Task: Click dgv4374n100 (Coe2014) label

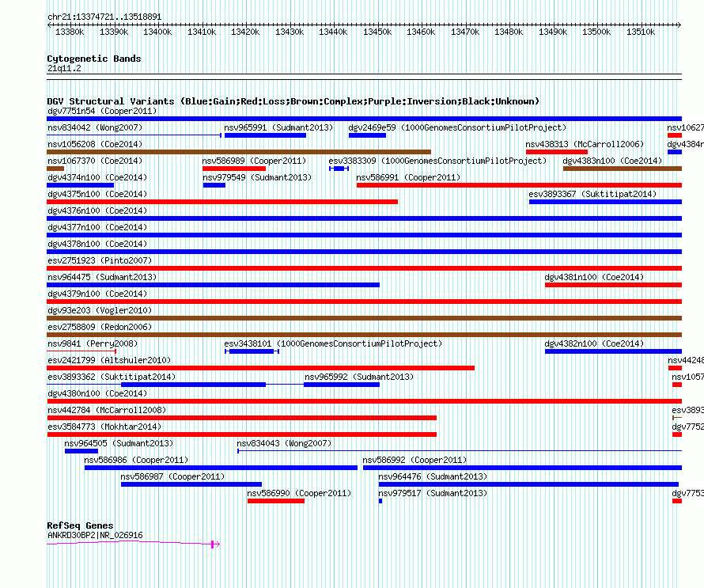Action: [x=97, y=177]
